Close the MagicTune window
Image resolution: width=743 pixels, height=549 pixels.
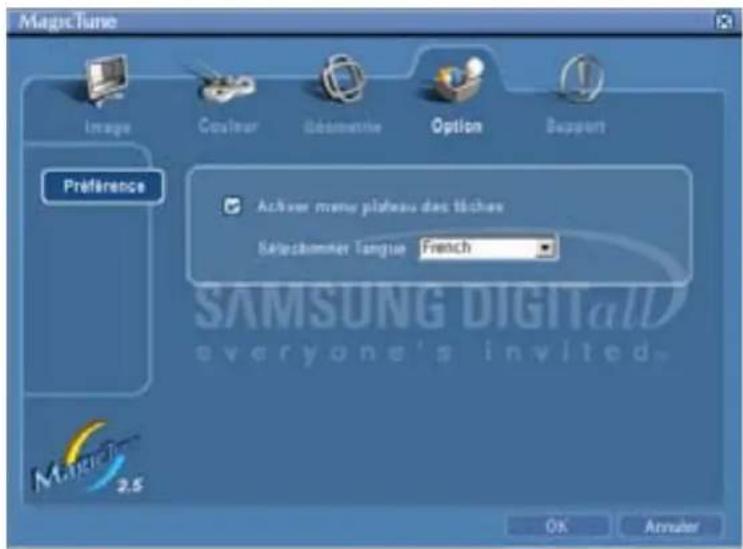click(724, 21)
